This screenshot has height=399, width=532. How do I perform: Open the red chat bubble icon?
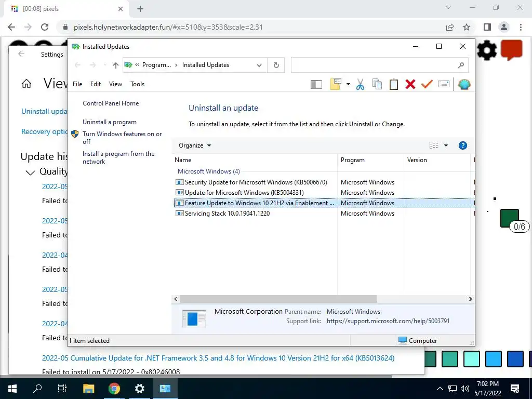(x=511, y=50)
